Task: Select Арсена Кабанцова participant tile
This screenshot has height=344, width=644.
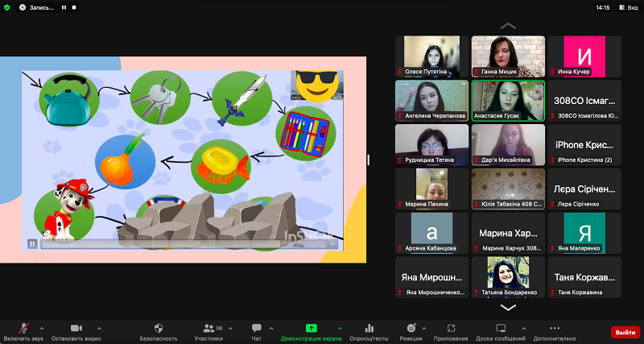Action: [x=431, y=233]
